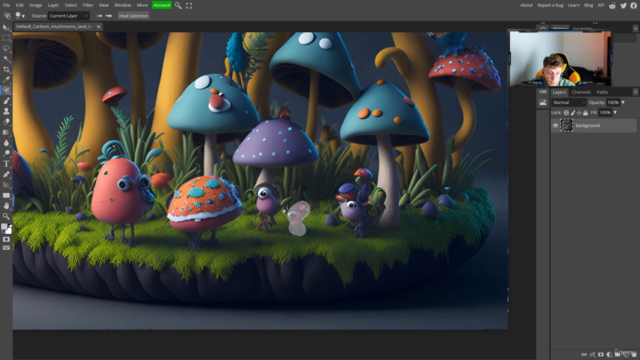This screenshot has height=360, width=640.
Task: Open the blend mode dropdown (Normal)
Action: [x=569, y=102]
